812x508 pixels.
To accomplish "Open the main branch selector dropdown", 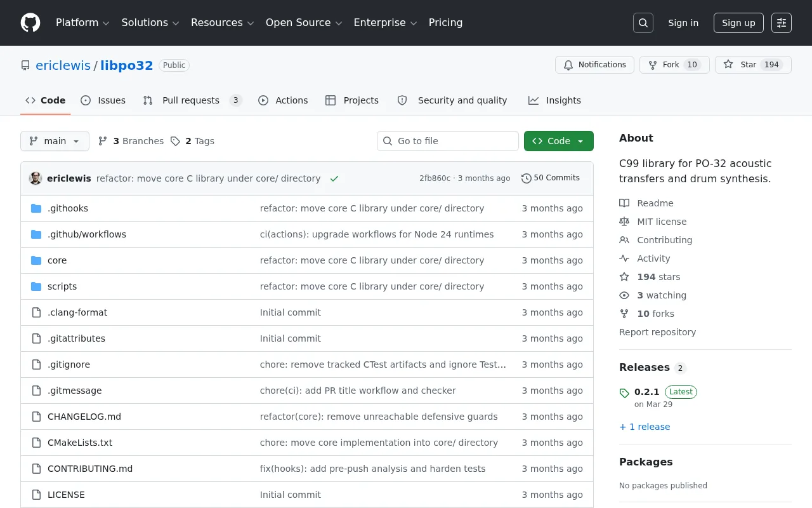I will click(55, 141).
